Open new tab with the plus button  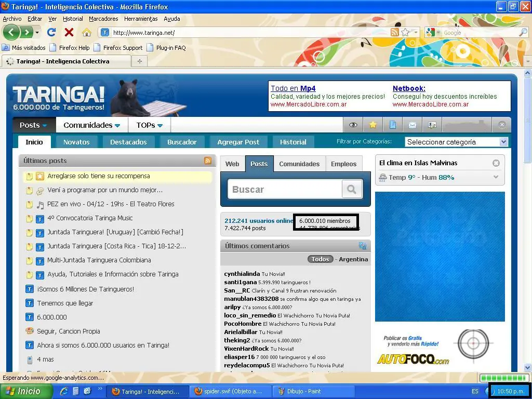[139, 61]
